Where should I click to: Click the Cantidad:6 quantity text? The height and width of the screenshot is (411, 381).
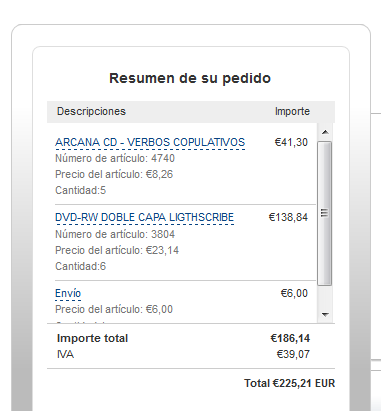[80, 266]
